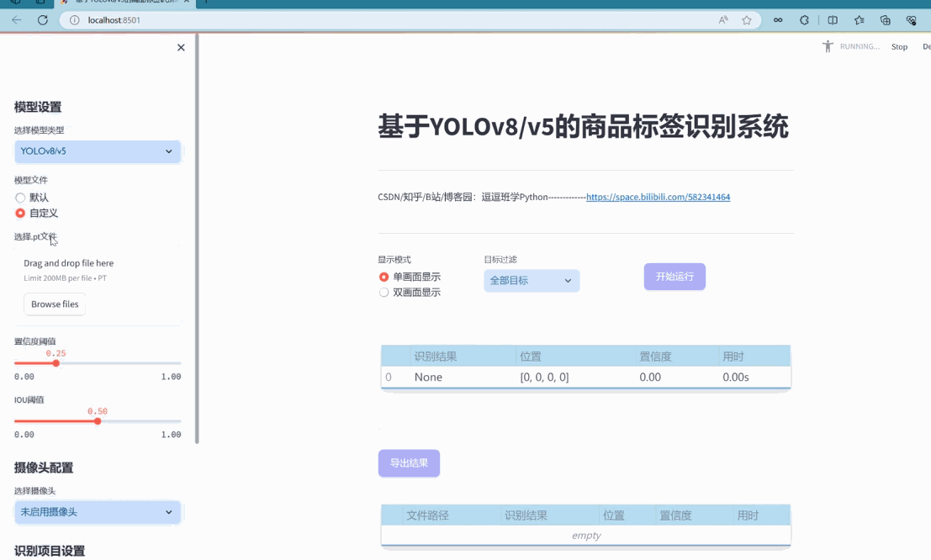931x560 pixels.
Task: Open the favorites list icon
Action: click(x=860, y=20)
